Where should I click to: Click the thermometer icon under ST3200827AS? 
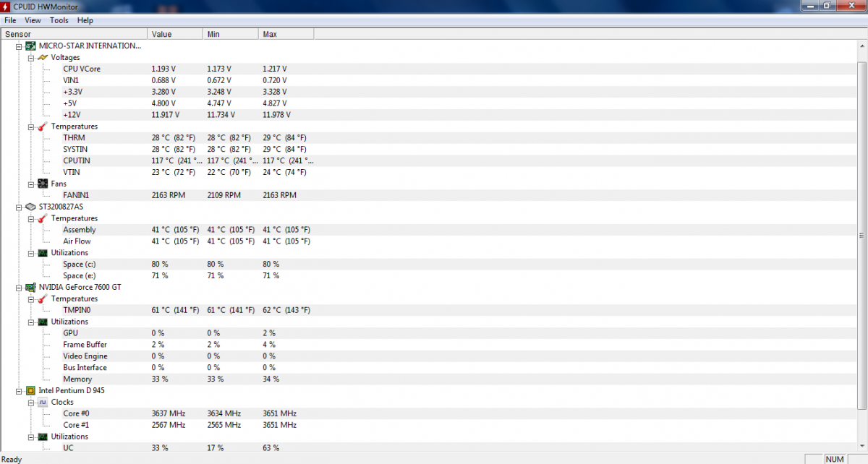(43, 218)
